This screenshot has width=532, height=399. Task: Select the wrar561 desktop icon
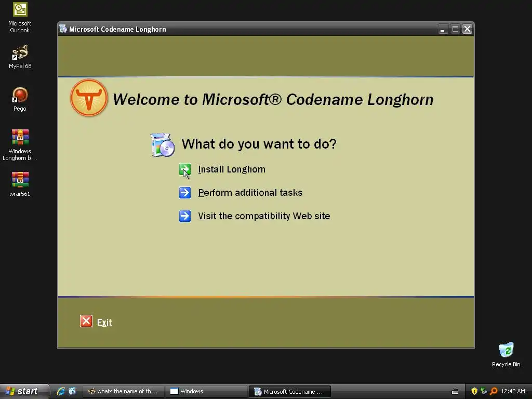pyautogui.click(x=20, y=184)
